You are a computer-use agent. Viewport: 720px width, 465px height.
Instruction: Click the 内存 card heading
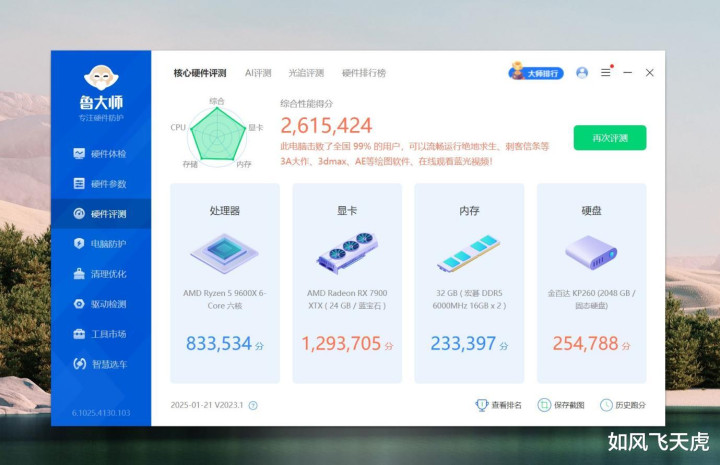[469, 211]
